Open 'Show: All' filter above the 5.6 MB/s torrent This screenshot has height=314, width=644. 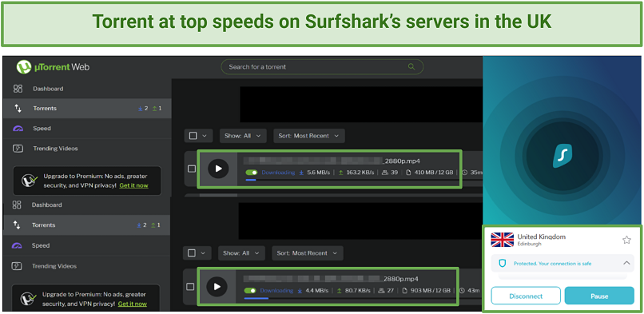click(243, 136)
